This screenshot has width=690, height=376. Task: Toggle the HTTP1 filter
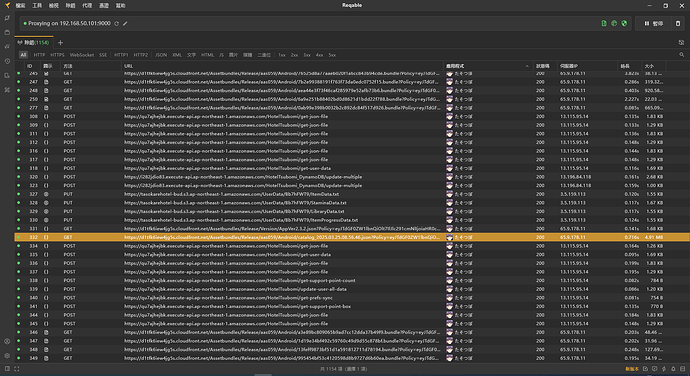point(121,55)
